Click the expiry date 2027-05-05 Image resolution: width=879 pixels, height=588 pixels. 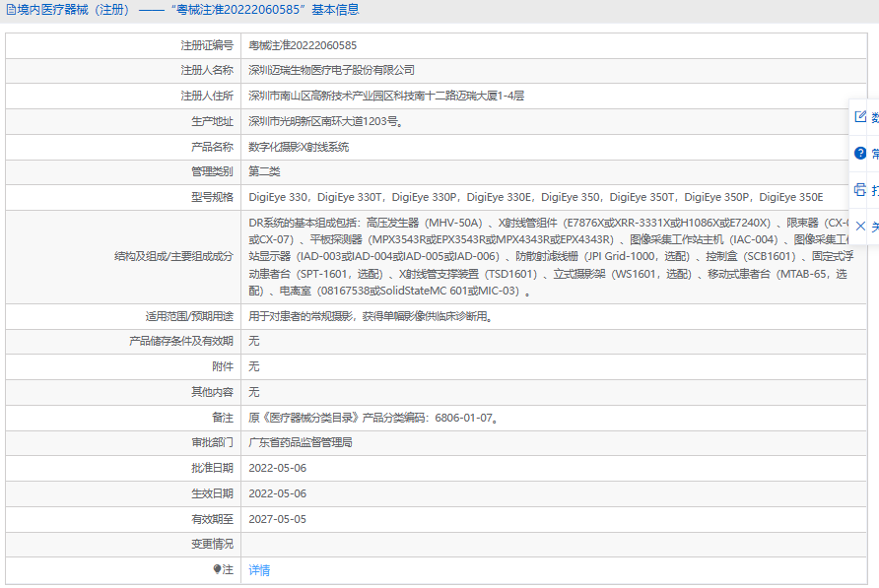[278, 520]
